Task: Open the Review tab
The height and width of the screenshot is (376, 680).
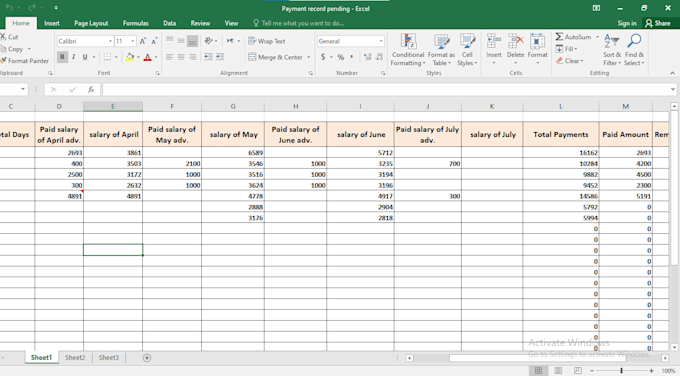Action: pyautogui.click(x=200, y=23)
